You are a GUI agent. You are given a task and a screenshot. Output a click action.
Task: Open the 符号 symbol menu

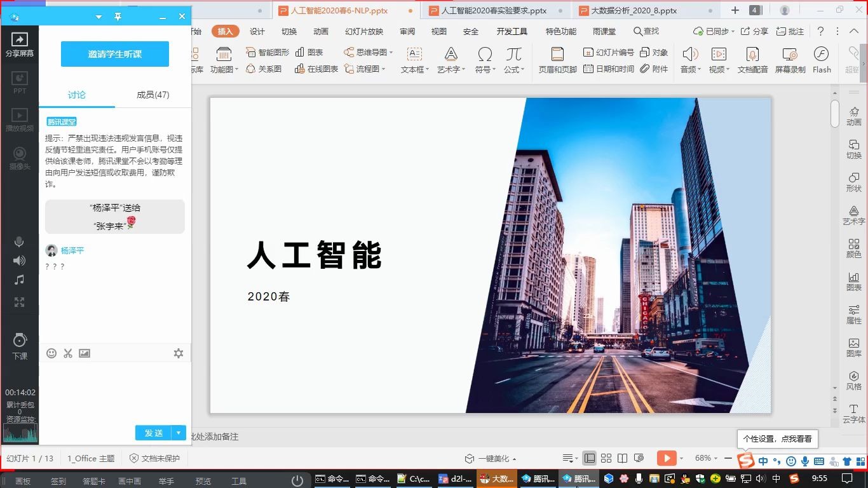pos(485,60)
